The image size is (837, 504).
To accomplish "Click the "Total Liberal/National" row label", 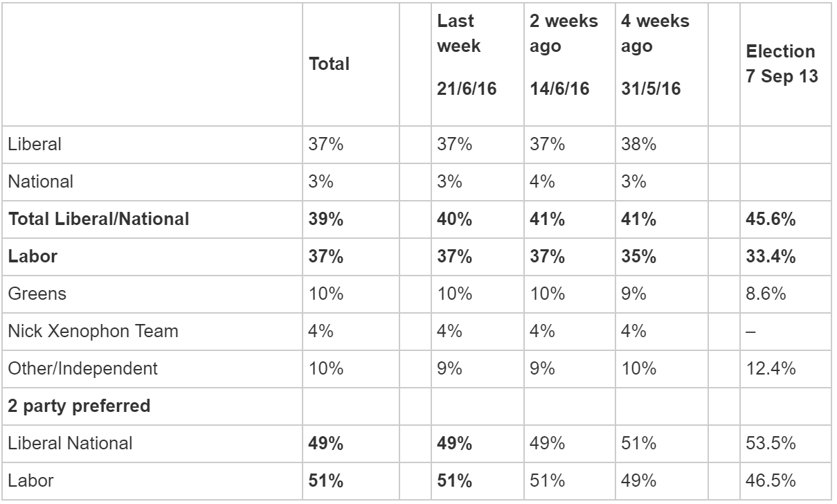I will pos(98,219).
